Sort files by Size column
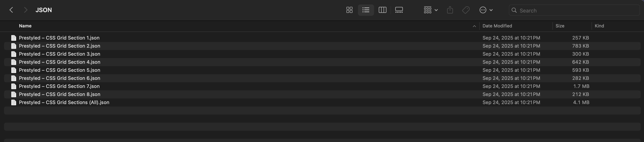644x142 pixels. pos(560,26)
